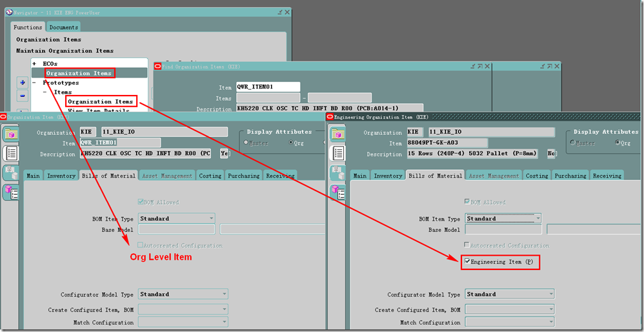Open Main tab in left Organization Item window
This screenshot has height=332, width=644.
(33, 176)
